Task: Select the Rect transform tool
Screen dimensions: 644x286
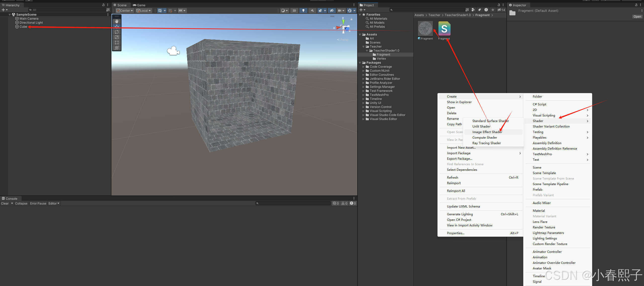Action: click(x=117, y=43)
